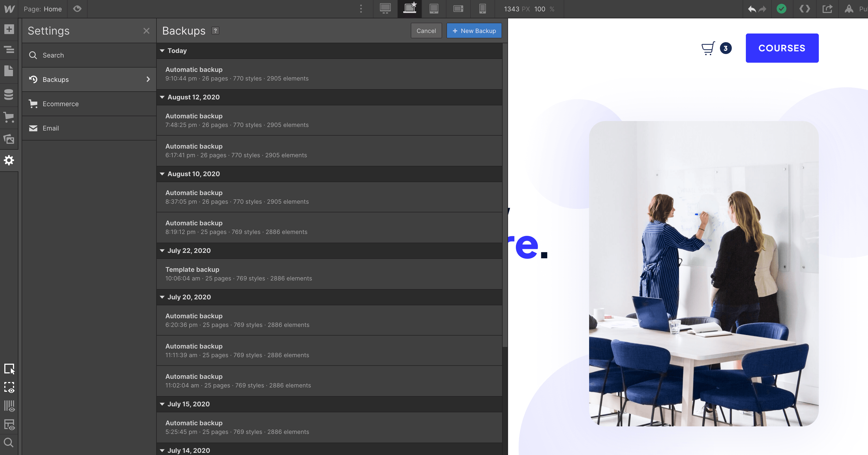Screen dimensions: 868x455
Task: Click the Share icon in the top bar
Action: 827,9
